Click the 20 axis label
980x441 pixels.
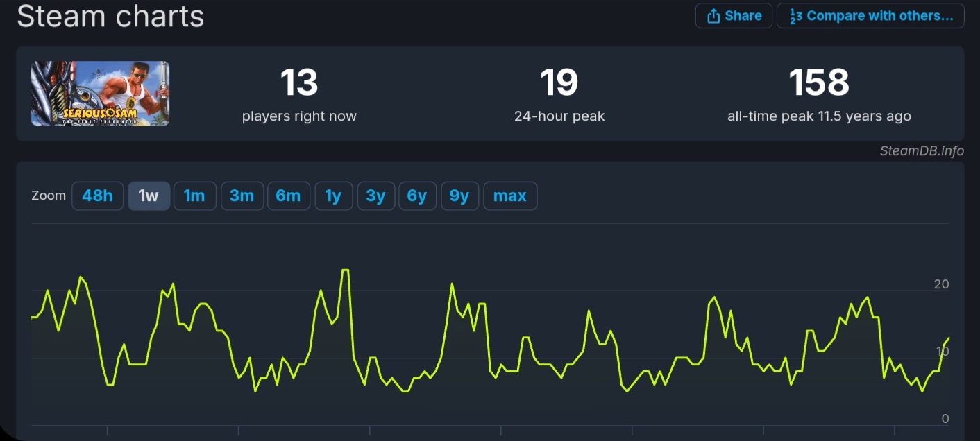[942, 284]
